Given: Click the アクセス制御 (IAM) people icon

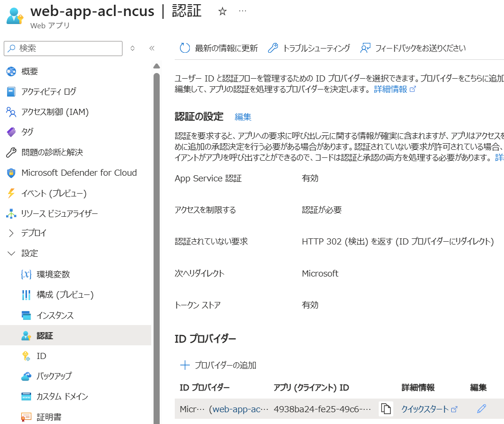Looking at the screenshot, I should (x=11, y=112).
